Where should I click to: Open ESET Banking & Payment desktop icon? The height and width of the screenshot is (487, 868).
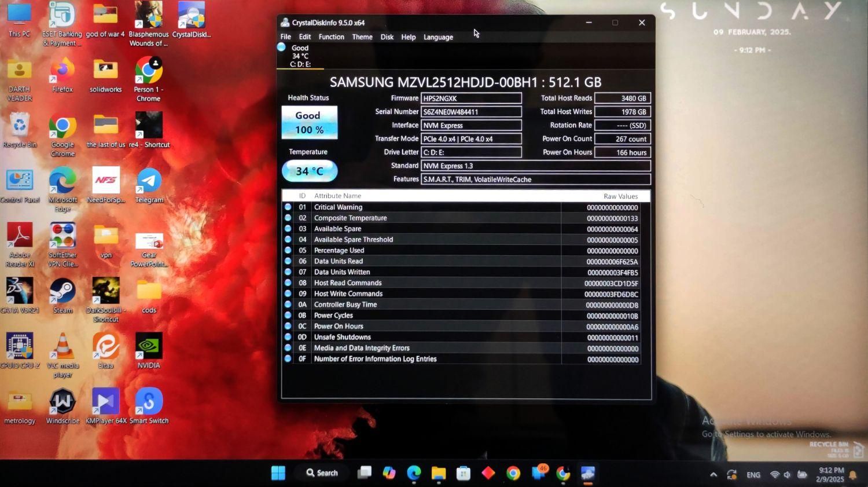point(62,23)
